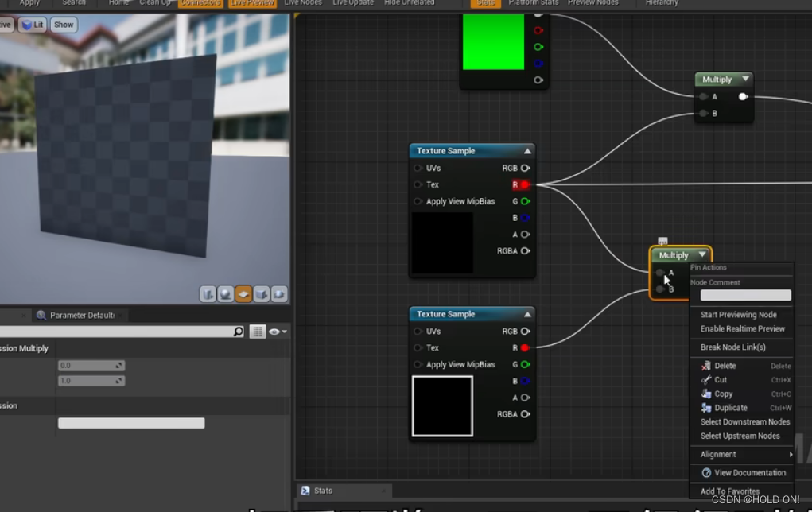Toggle Live Preview mode
Viewport: 812px width, 512px height.
point(252,3)
